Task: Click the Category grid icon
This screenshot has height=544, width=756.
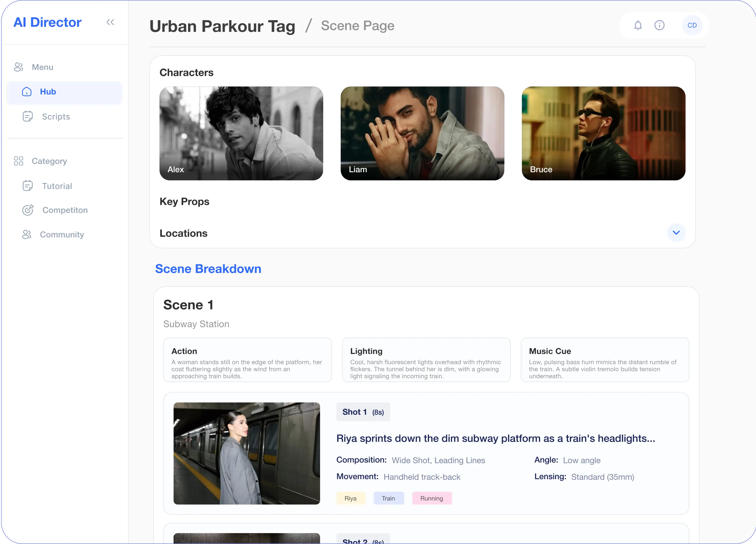Action: (x=19, y=161)
